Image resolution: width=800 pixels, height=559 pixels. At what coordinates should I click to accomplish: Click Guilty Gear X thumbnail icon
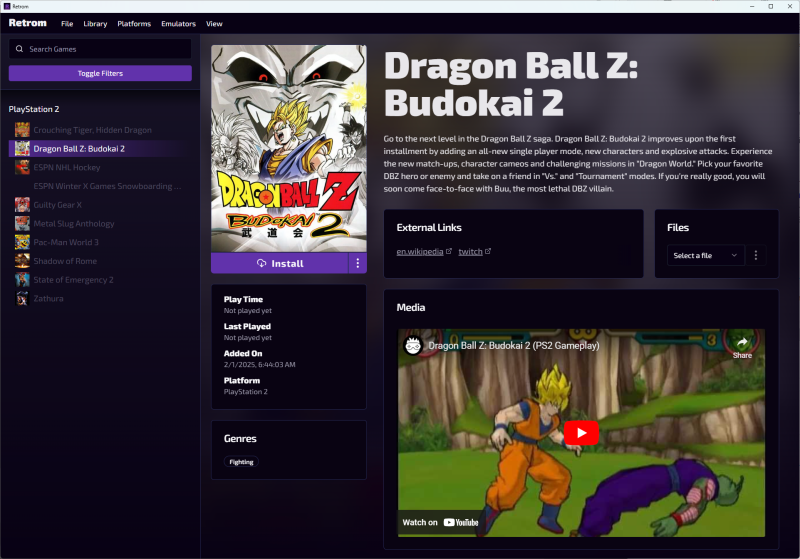tap(22, 205)
